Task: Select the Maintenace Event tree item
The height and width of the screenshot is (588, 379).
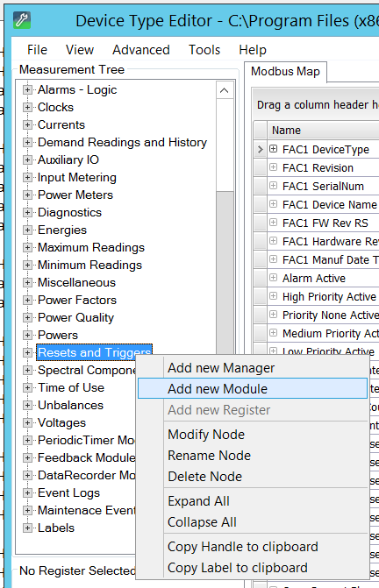Action: tap(87, 510)
